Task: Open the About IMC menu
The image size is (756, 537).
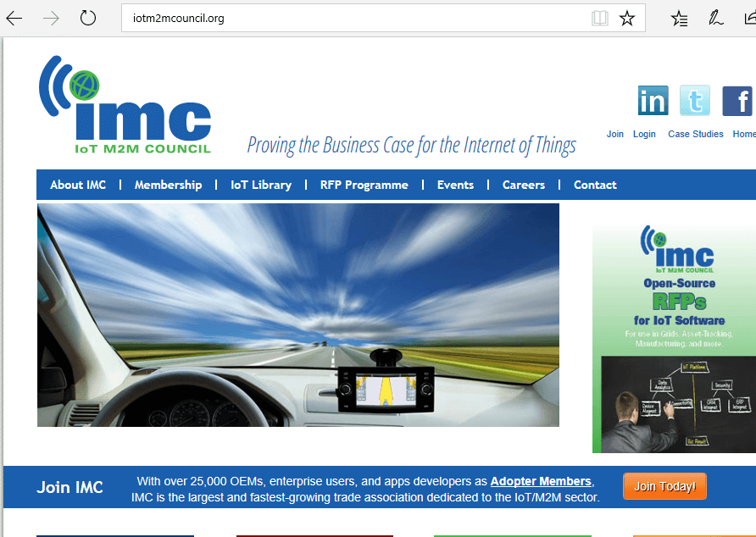Action: 78,185
